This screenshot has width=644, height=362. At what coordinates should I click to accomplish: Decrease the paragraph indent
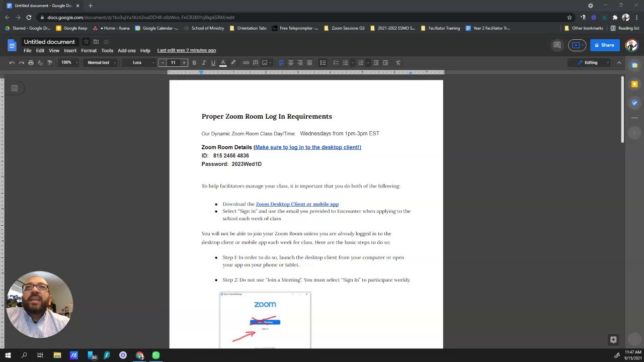pos(376,63)
